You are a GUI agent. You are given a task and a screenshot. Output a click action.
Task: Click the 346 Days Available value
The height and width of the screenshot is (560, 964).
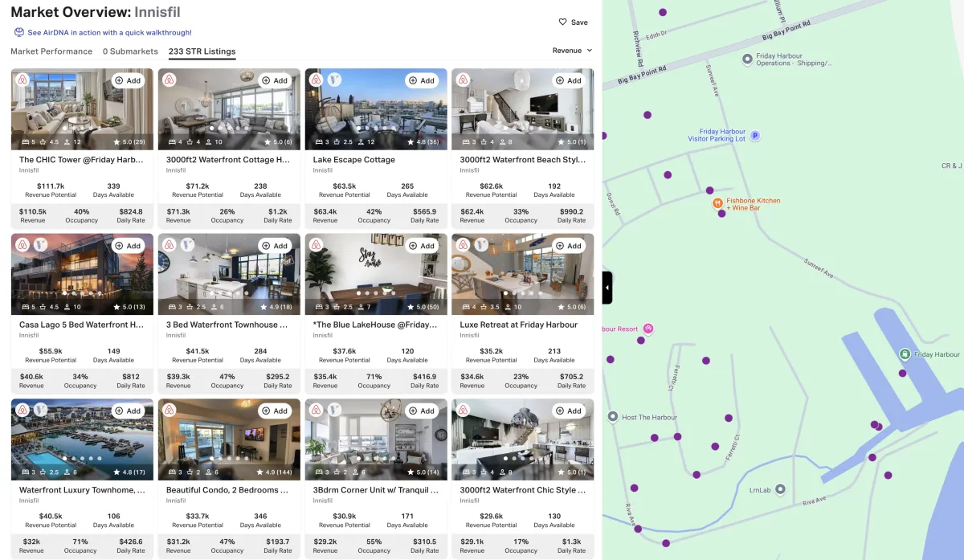pos(260,517)
